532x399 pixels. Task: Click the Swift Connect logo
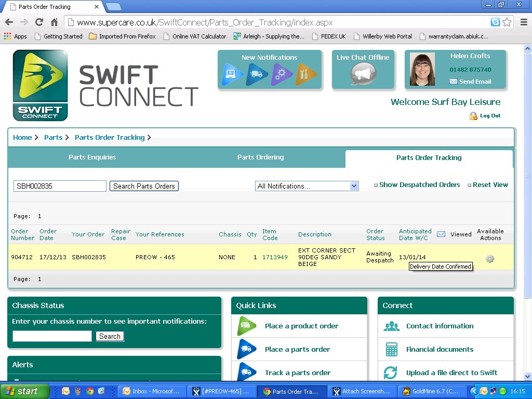coord(41,85)
